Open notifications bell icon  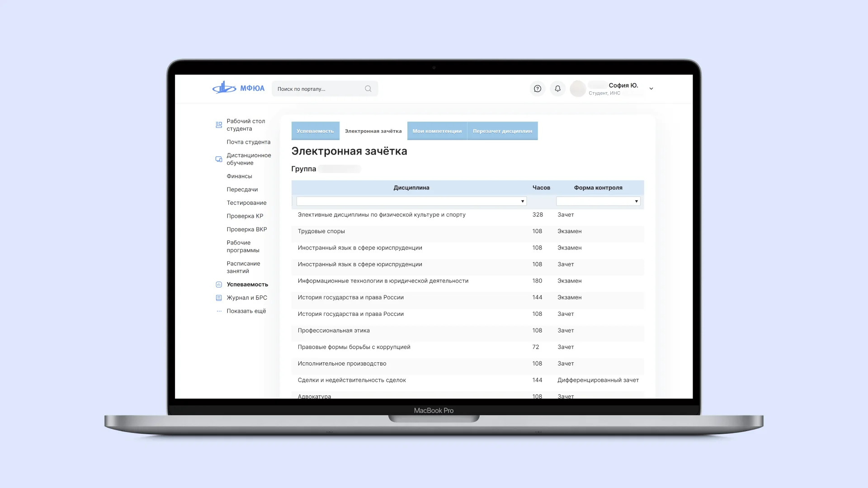click(x=557, y=89)
